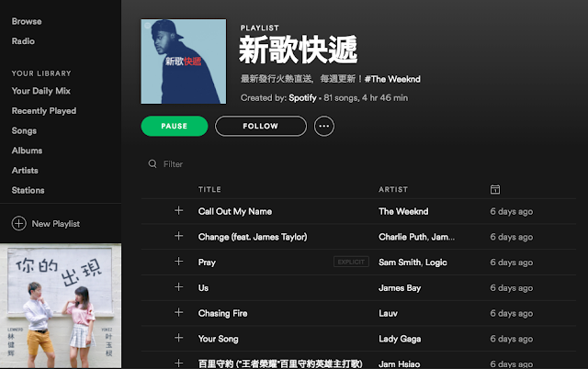The width and height of the screenshot is (588, 369).
Task: Add the track Us to library
Action: pyautogui.click(x=179, y=287)
